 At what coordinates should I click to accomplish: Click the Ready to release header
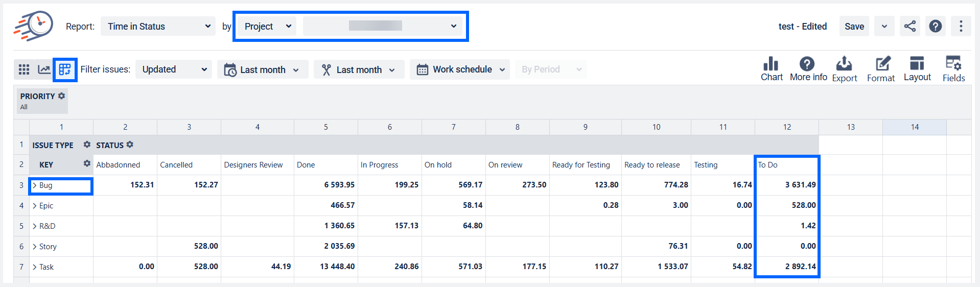(657, 165)
